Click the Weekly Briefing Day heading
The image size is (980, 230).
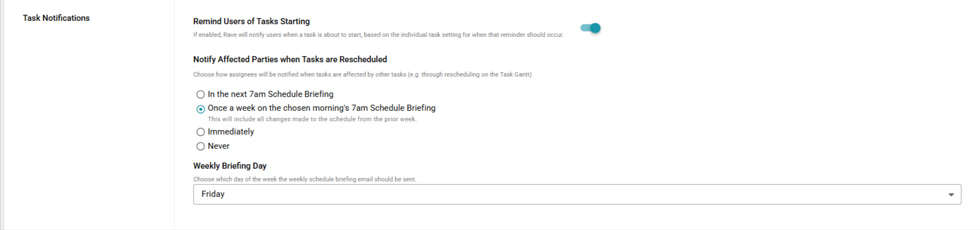pyautogui.click(x=230, y=166)
